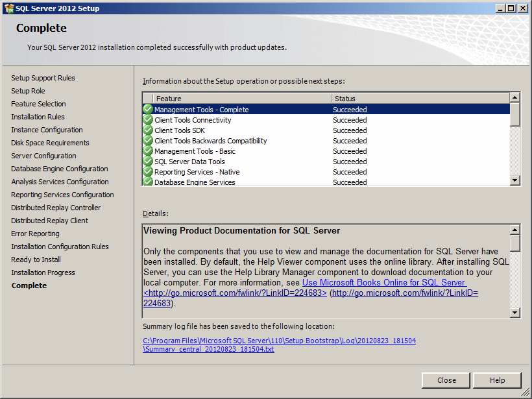The image size is (532, 399).
Task: Click check icon beside Reporting Services - Native
Action: (x=148, y=172)
